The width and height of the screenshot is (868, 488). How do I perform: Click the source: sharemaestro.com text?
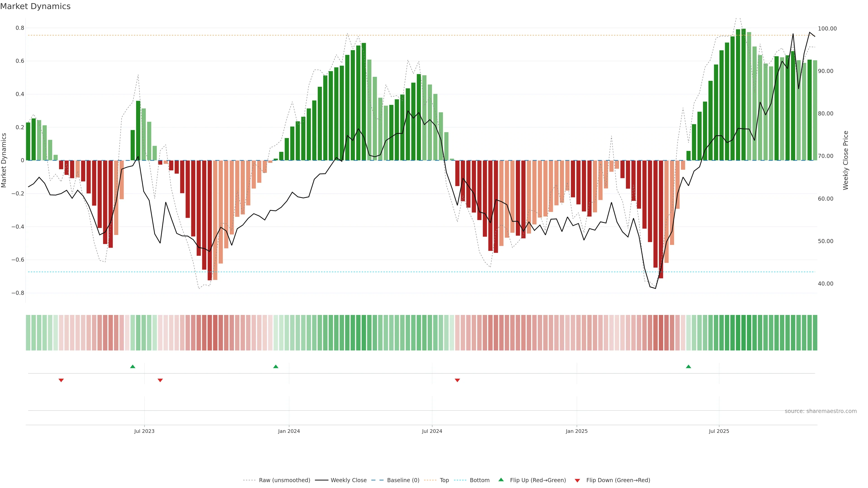click(x=821, y=411)
